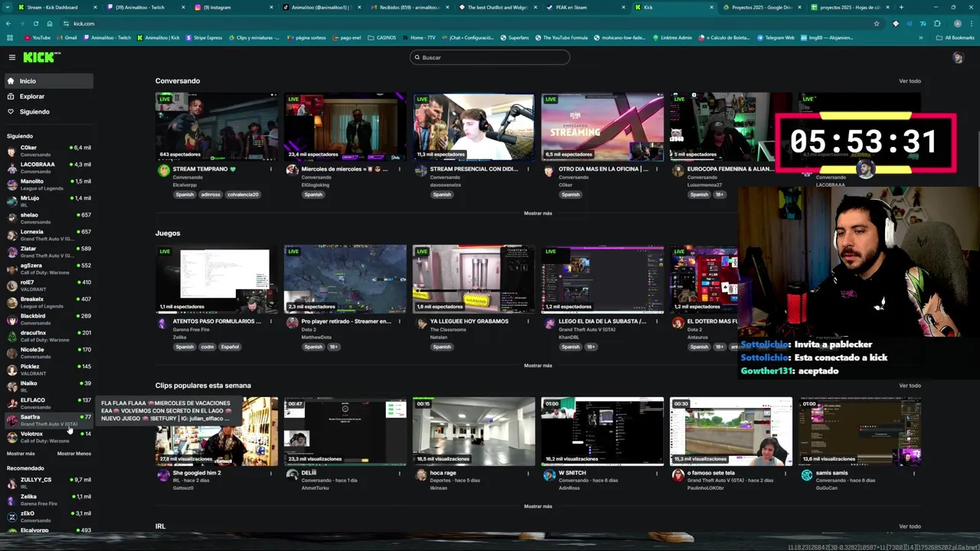
Task: Open YA LLEGUEE HOY GRABAMOS thumbnail
Action: [474, 279]
